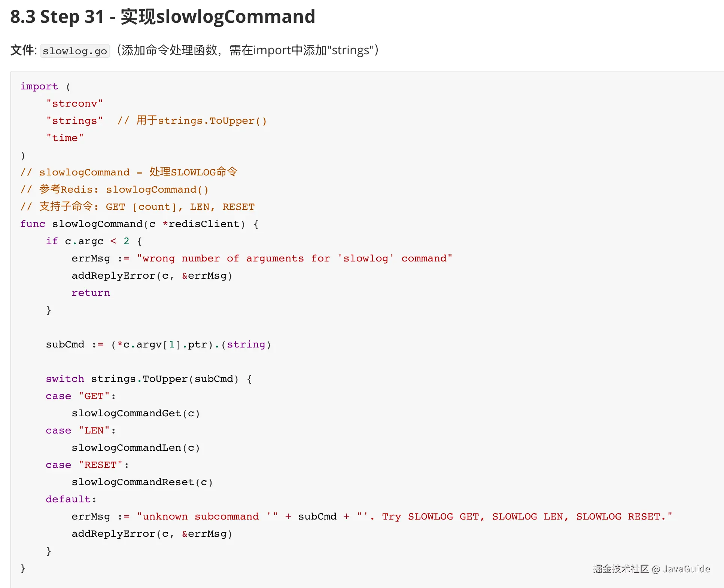Click the "time" import string
Screen dimensions: 724x588
[x=65, y=138]
